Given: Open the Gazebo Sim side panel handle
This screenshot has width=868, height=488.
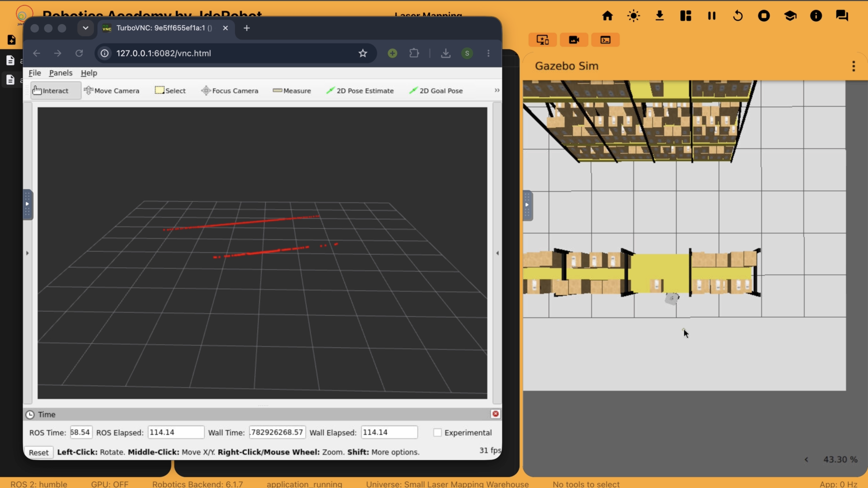Looking at the screenshot, I should [528, 205].
